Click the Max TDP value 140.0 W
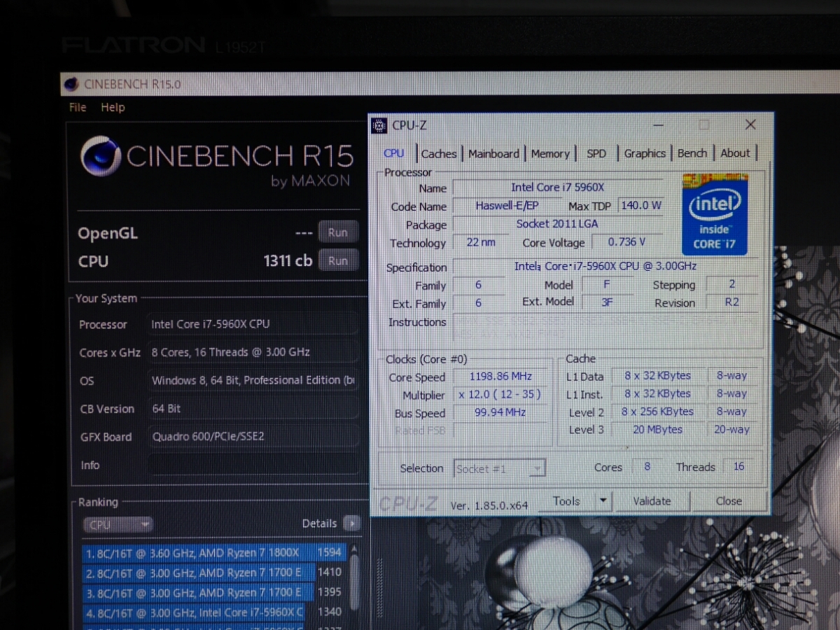This screenshot has height=630, width=840. click(x=640, y=206)
